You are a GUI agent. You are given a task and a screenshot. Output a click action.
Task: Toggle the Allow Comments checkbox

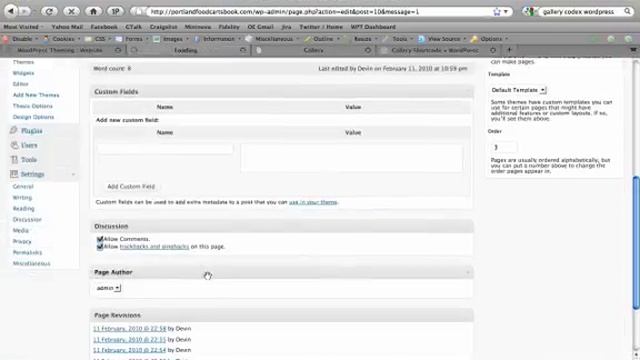click(x=100, y=239)
